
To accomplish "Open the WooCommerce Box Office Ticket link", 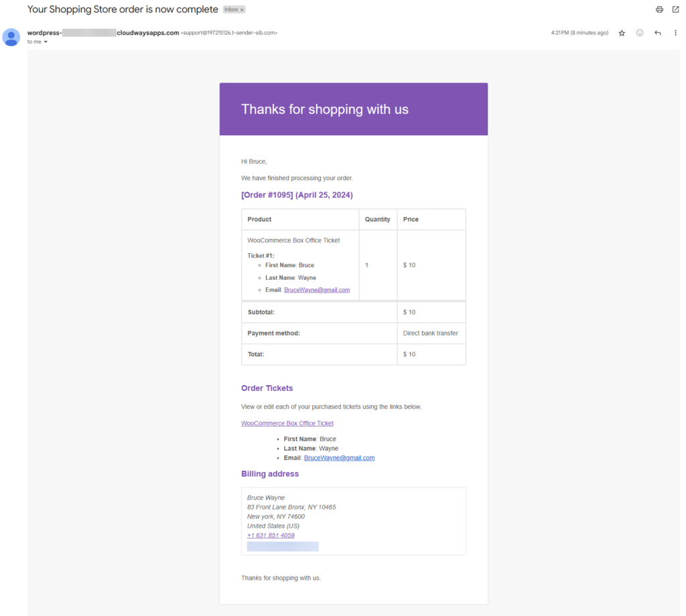I will [287, 423].
